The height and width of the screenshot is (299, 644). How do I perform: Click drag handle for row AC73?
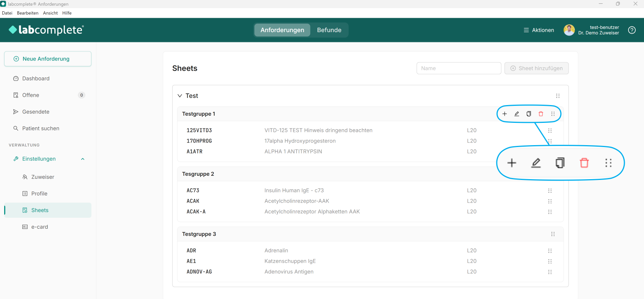(x=550, y=191)
